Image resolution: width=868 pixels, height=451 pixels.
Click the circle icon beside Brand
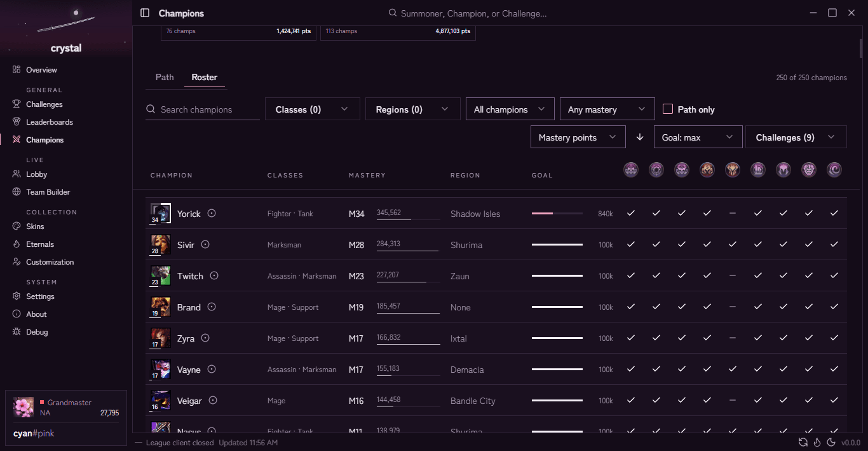pyautogui.click(x=212, y=307)
